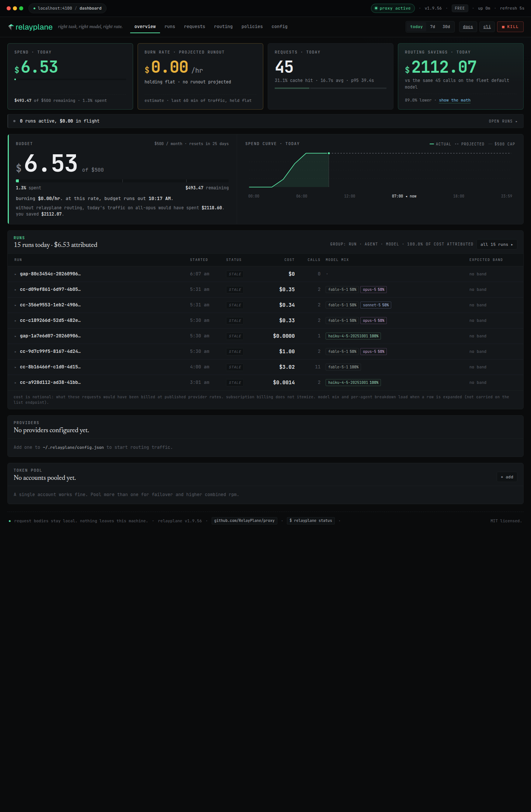Image resolution: width=531 pixels, height=812 pixels.
Task: Open the github.com/RelayPlane/proxy link
Action: tap(244, 521)
